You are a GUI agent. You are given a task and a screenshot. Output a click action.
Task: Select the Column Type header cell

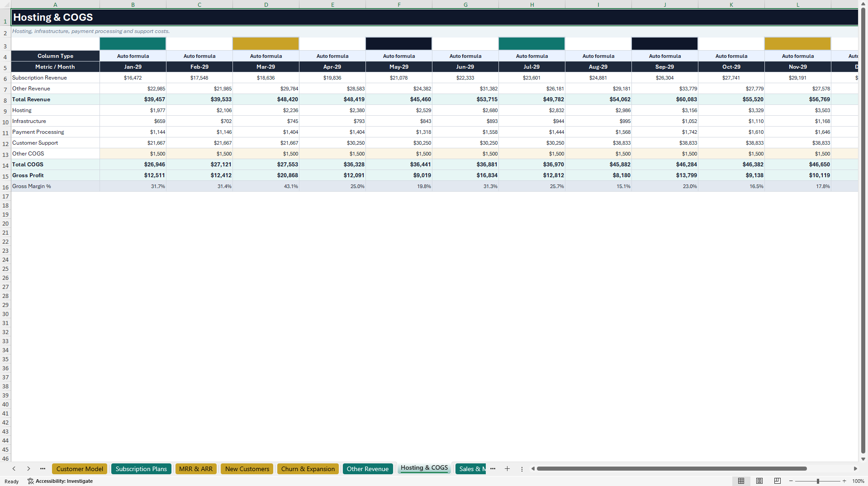[x=55, y=56]
